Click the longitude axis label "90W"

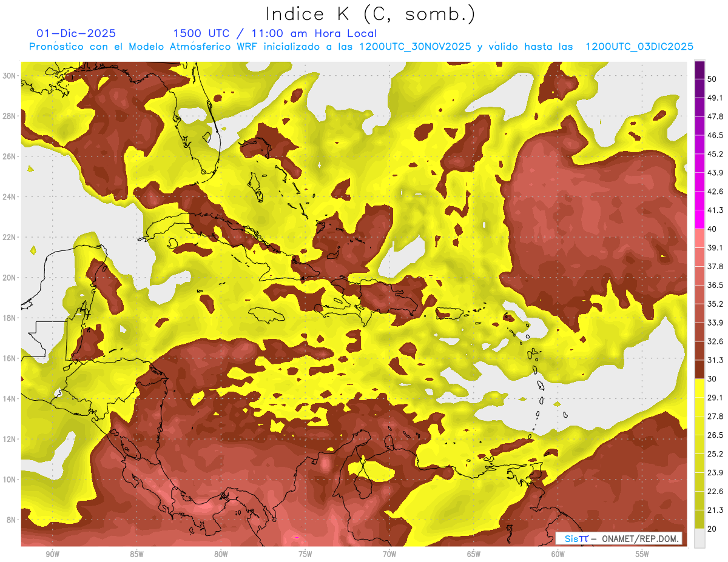(x=52, y=554)
